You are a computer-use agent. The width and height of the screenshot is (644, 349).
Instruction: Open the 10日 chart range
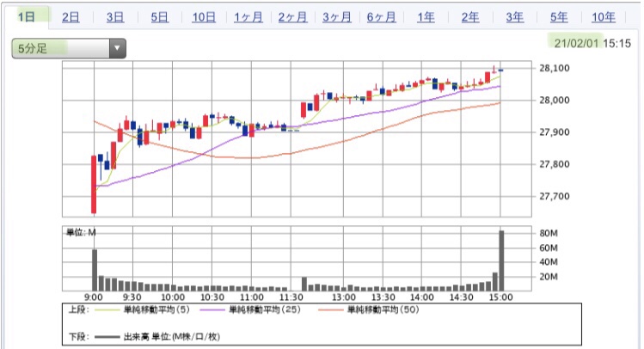click(x=204, y=17)
